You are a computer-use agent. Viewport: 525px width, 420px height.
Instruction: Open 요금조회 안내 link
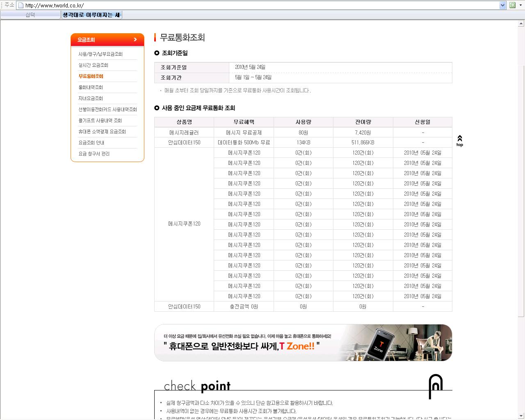tap(91, 143)
